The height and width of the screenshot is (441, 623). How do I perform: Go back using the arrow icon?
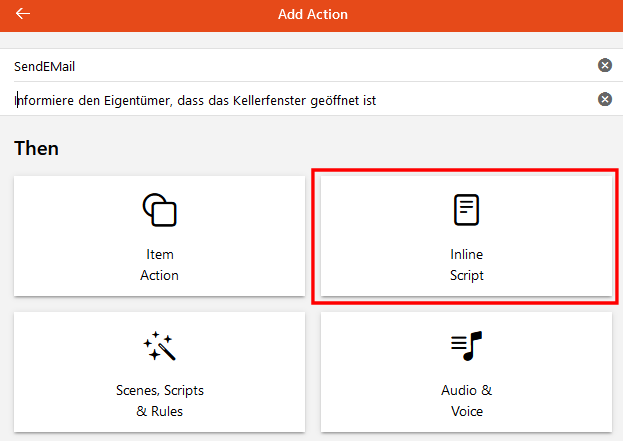pos(23,14)
